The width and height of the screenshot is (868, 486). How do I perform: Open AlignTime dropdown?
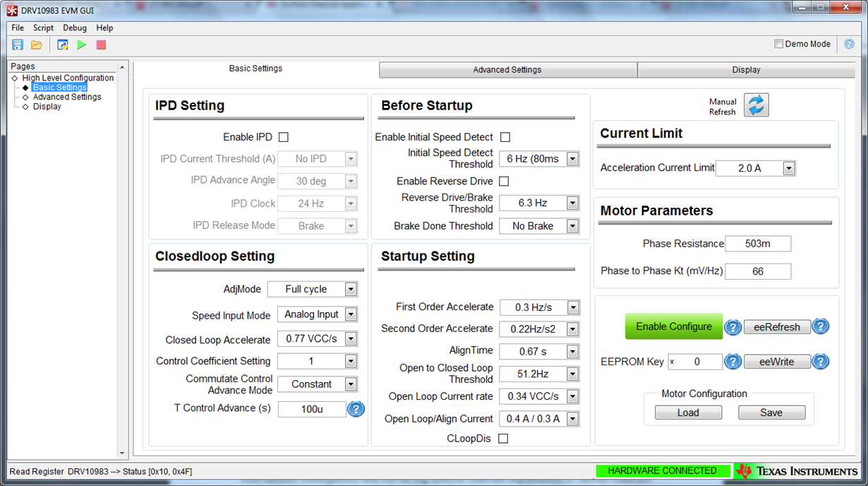(540, 351)
